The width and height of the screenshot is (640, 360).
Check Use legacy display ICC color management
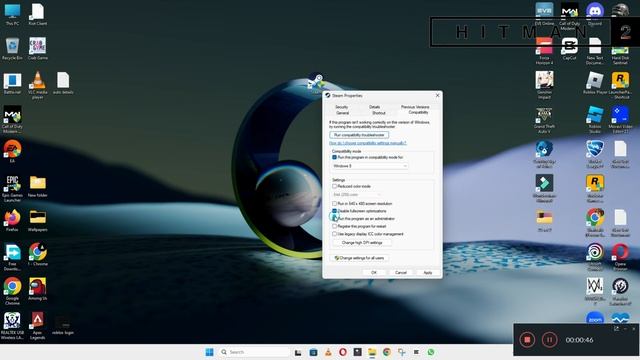pos(334,234)
